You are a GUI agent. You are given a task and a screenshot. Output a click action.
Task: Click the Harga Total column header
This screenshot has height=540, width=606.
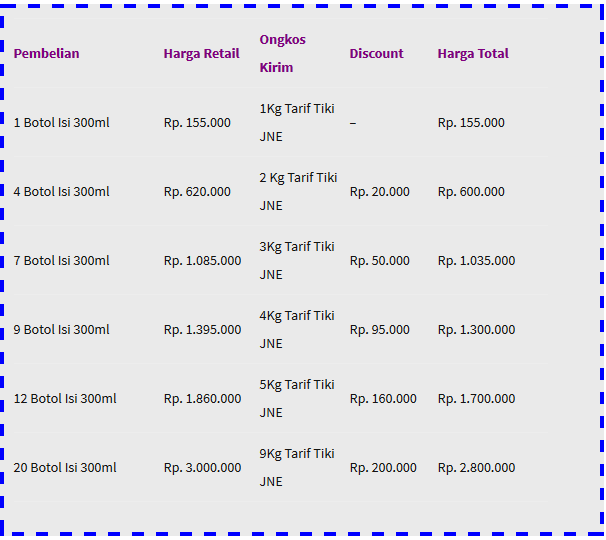(x=473, y=53)
